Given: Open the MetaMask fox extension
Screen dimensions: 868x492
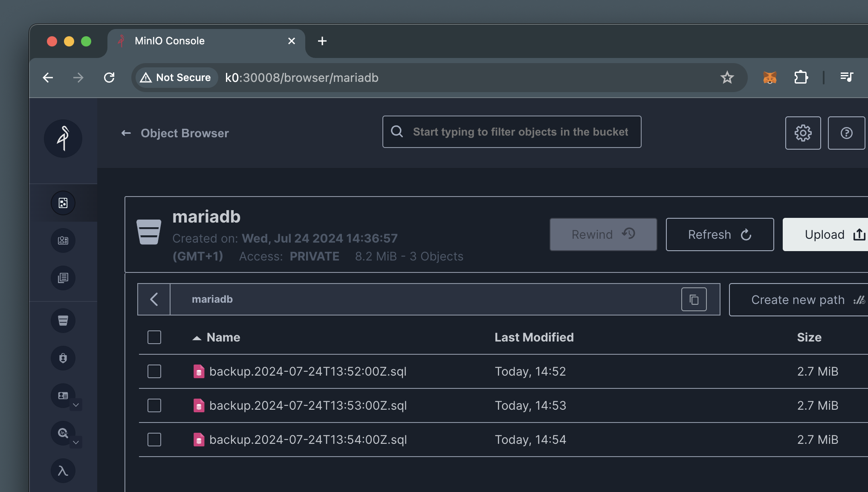Looking at the screenshot, I should tap(770, 78).
